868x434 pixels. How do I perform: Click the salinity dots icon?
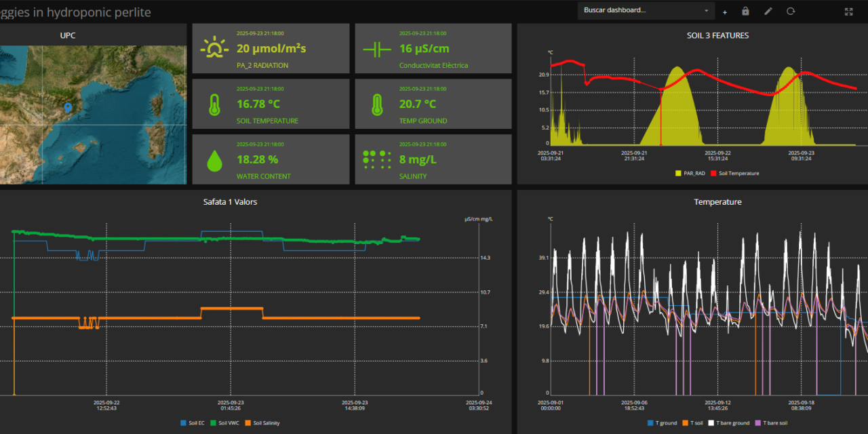point(377,159)
